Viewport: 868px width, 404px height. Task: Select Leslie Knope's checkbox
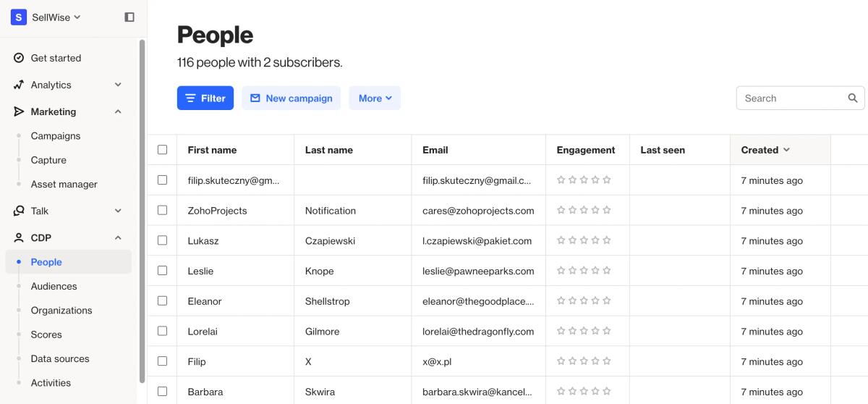pos(162,270)
